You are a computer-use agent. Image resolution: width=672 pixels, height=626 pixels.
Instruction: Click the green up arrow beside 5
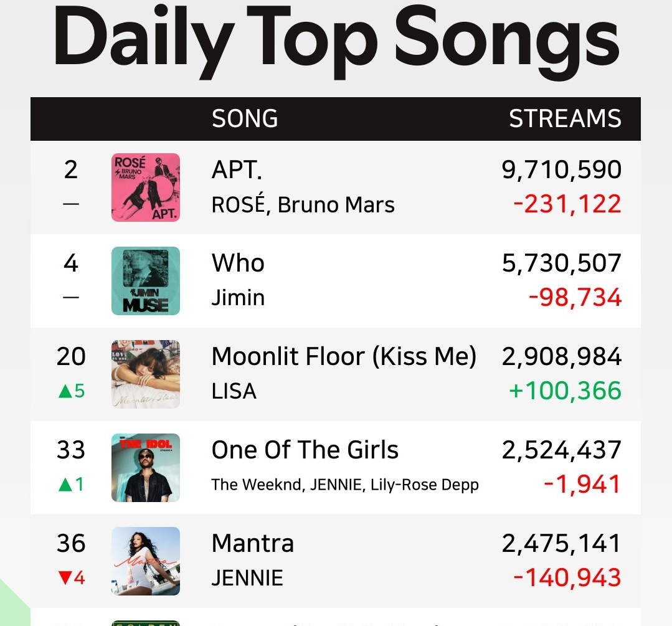tap(65, 391)
